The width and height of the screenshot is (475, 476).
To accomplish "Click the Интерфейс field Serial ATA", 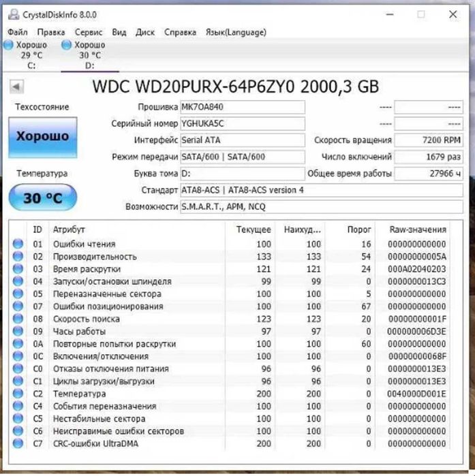I will [x=243, y=140].
